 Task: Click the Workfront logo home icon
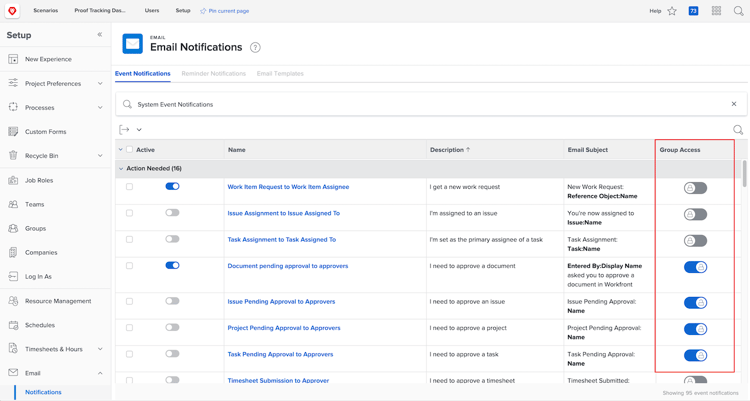[x=12, y=11]
